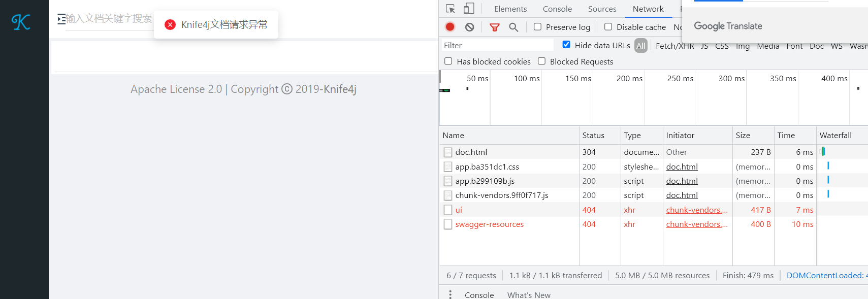868x299 pixels.
Task: Select the failed swagger-resources request
Action: pyautogui.click(x=489, y=224)
